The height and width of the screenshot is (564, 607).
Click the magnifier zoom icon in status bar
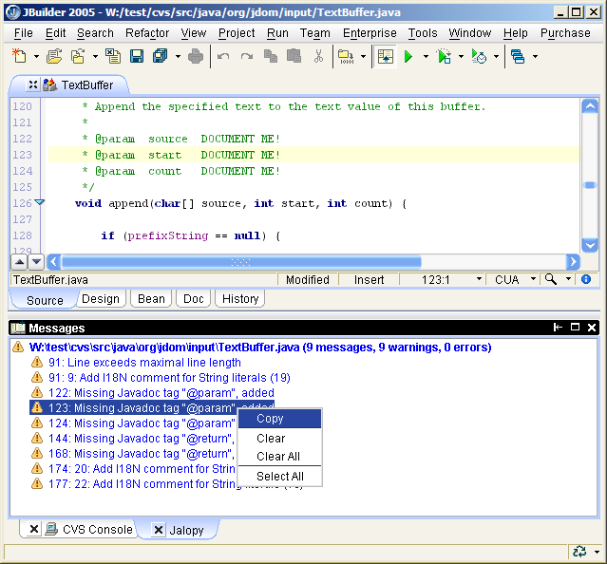[x=551, y=279]
